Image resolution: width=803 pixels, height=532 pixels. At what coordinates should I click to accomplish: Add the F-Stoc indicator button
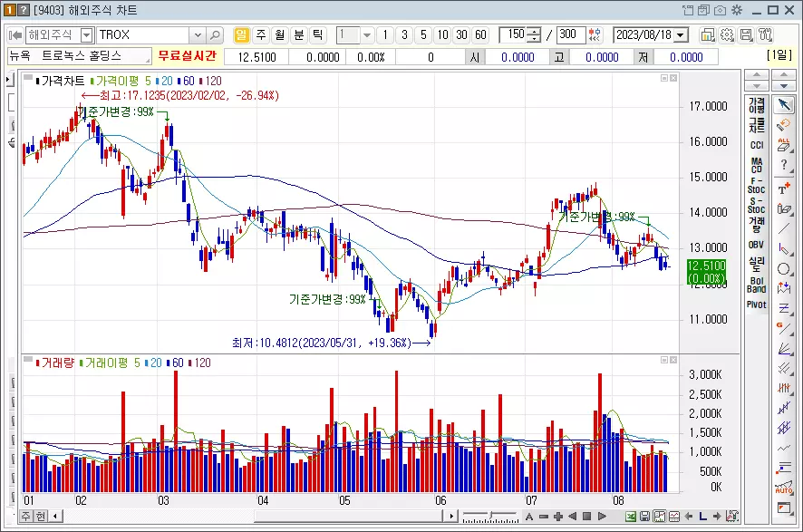[757, 185]
